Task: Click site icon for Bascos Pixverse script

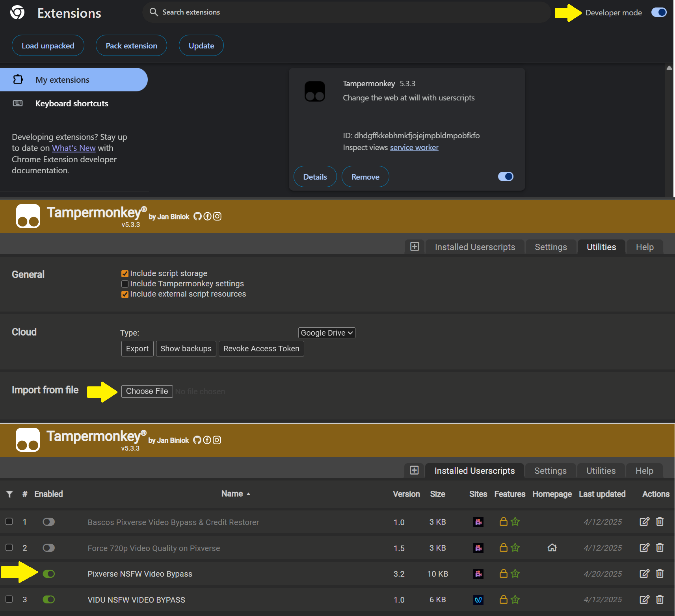Action: (478, 522)
